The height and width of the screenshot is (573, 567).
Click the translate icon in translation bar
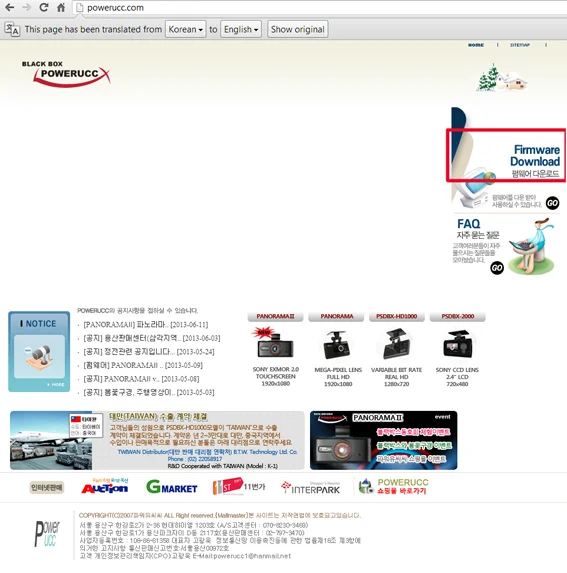(12, 29)
